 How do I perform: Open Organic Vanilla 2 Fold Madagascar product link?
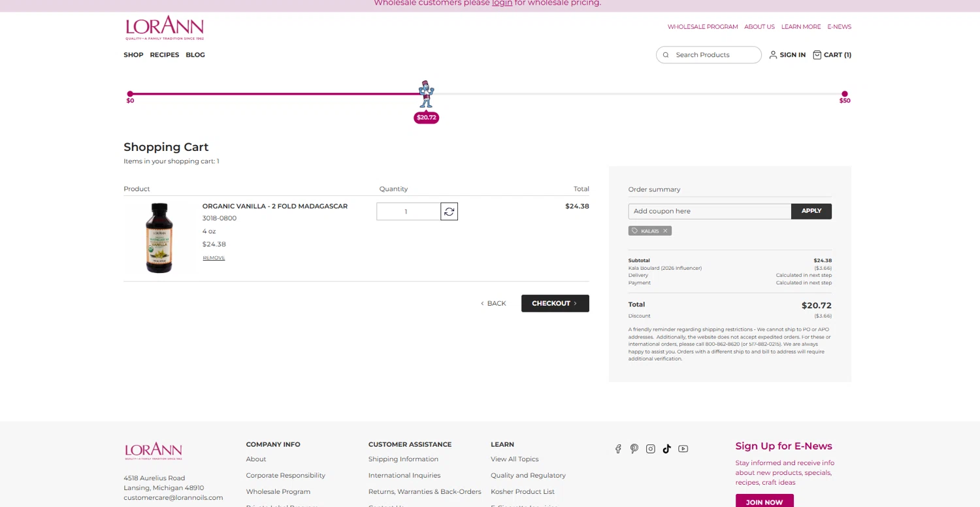tap(275, 206)
